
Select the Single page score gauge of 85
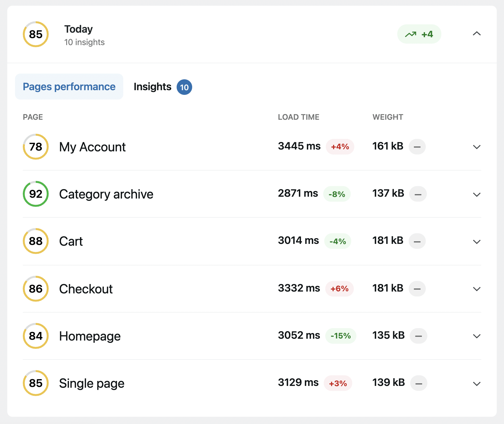click(x=35, y=383)
